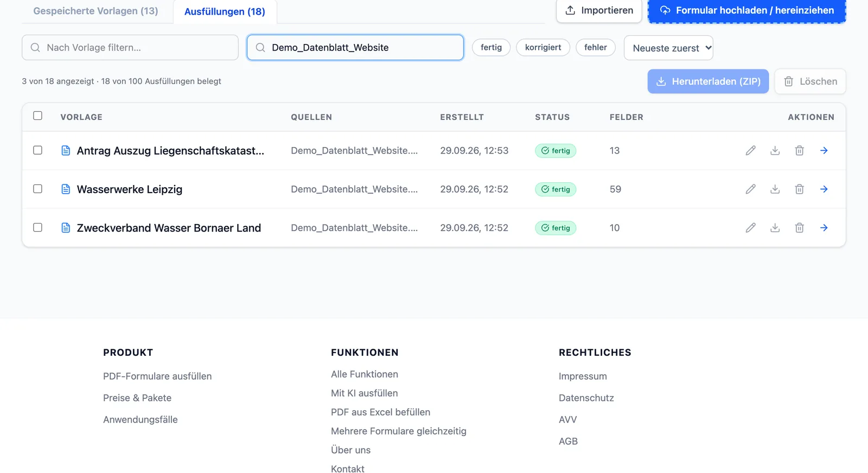Viewport: 868px width, 473px height.
Task: Click document icon beside Zweckverband Wasser Bornaer Land
Action: point(66,228)
